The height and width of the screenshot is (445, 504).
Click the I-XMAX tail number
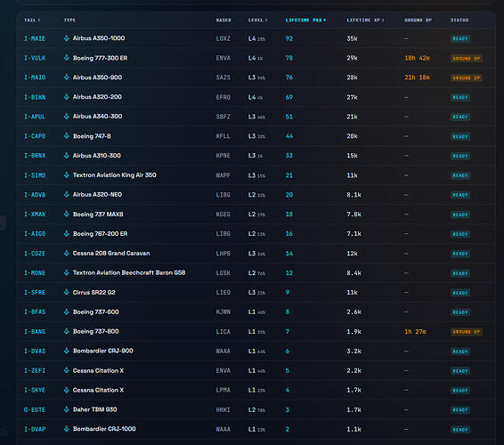[35, 214]
